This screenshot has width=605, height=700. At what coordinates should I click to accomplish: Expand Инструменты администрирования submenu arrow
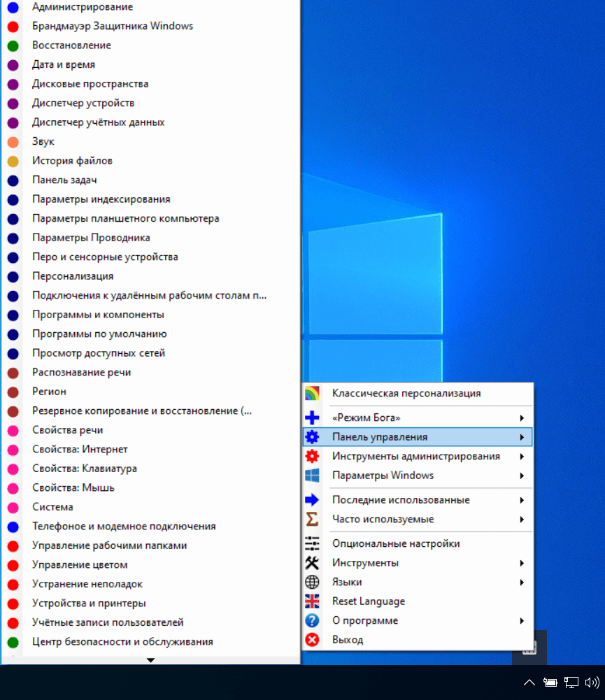[x=522, y=456]
